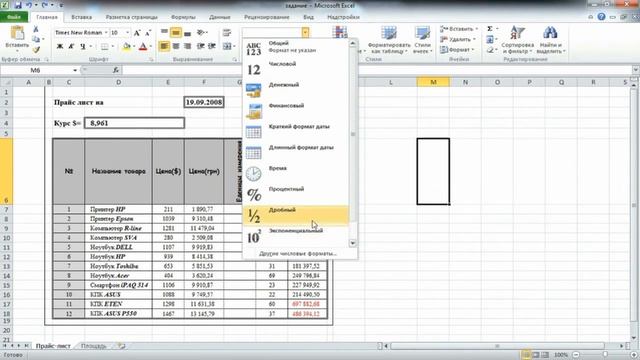Collapse the number format dropdown arrow
Viewport: 640px width, 360px height.
pyautogui.click(x=305, y=33)
